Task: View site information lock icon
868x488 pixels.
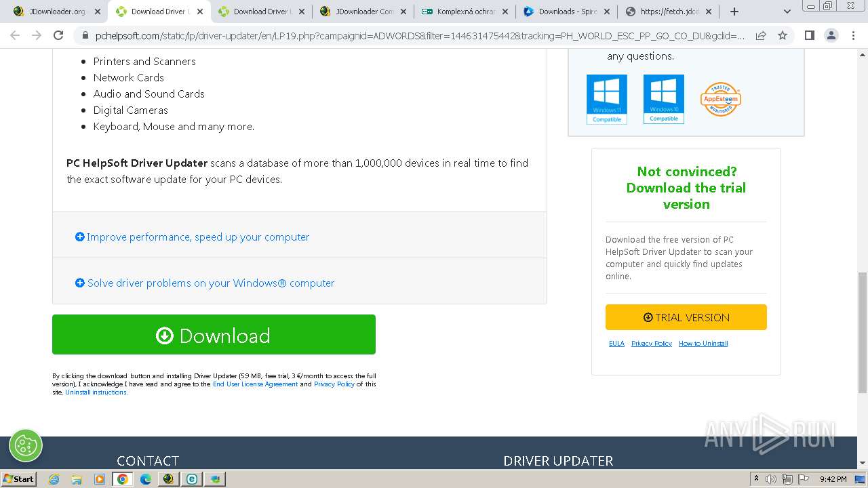Action: click(x=85, y=36)
